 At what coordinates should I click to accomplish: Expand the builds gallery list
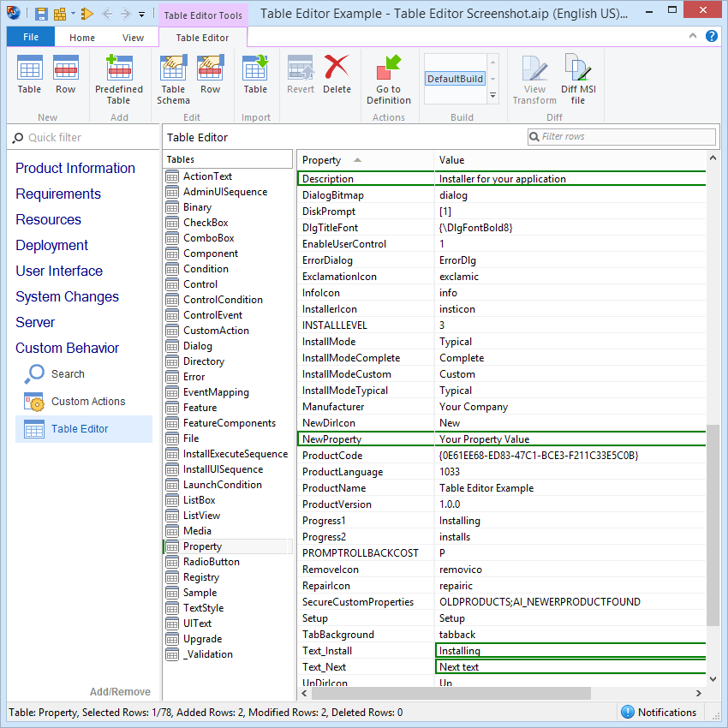pos(492,95)
